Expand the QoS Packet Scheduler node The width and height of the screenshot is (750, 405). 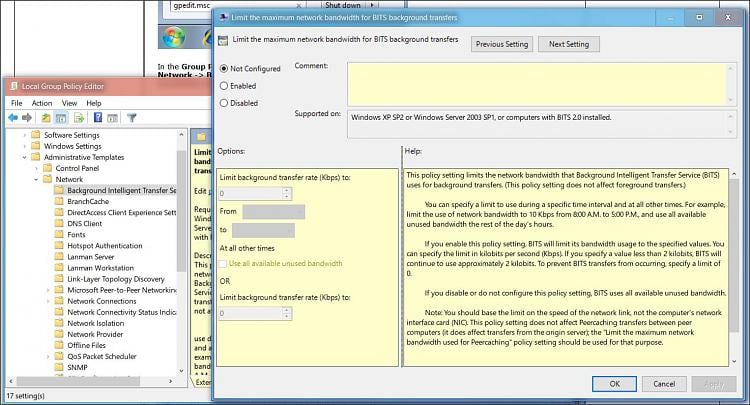pos(48,356)
